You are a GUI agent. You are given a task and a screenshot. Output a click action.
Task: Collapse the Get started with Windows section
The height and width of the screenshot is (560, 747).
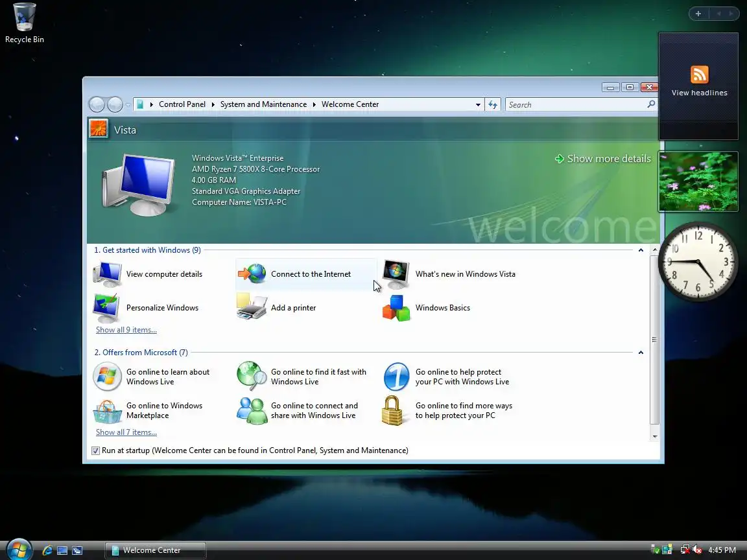(641, 250)
